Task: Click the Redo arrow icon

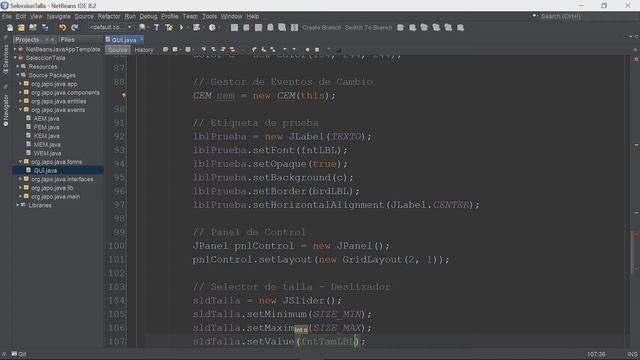Action: [x=75, y=28]
